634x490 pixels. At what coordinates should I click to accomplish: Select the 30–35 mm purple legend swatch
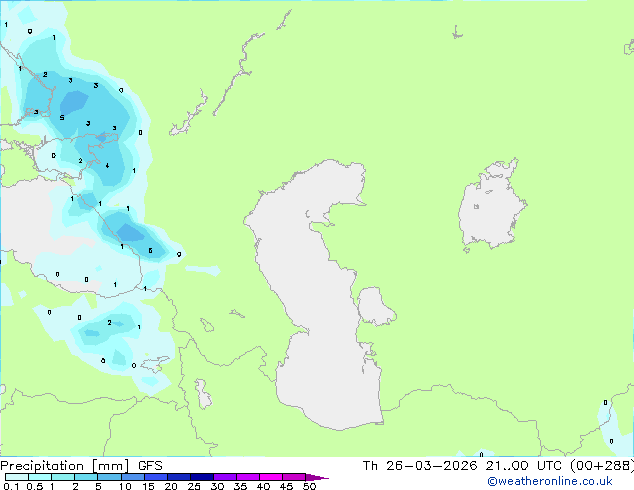(225, 477)
